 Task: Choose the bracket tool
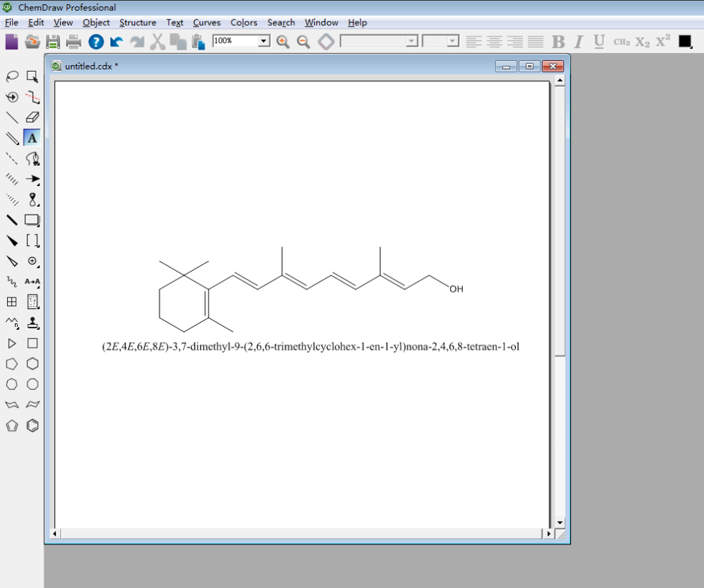pyautogui.click(x=32, y=240)
